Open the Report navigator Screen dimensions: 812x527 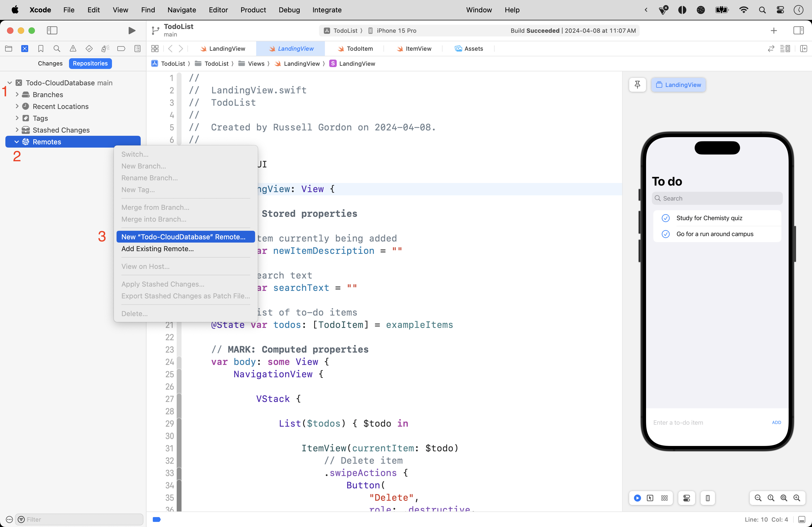137,48
